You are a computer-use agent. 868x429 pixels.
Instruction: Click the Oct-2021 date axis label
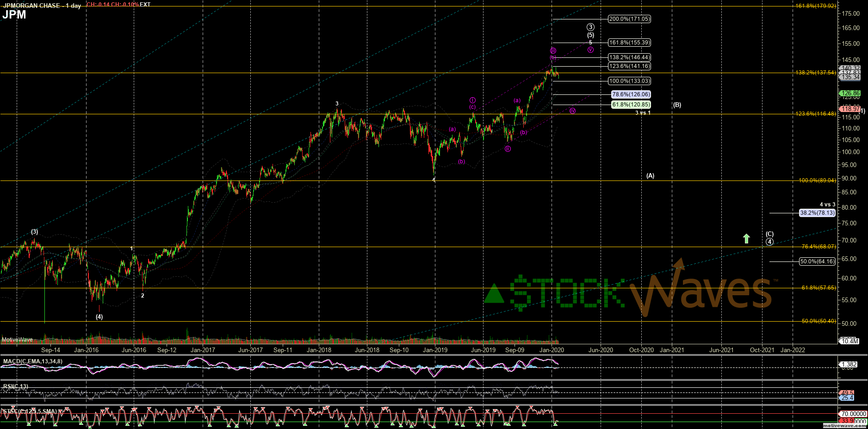pyautogui.click(x=762, y=350)
